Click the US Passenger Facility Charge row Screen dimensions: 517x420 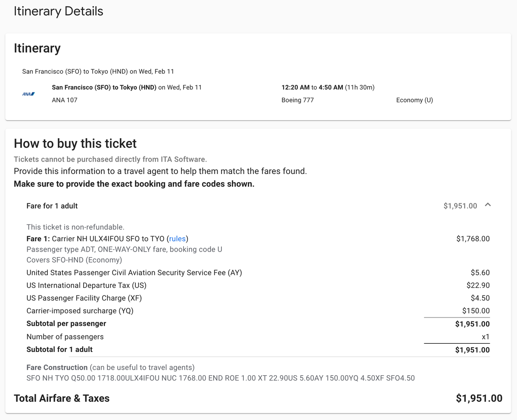(x=84, y=298)
